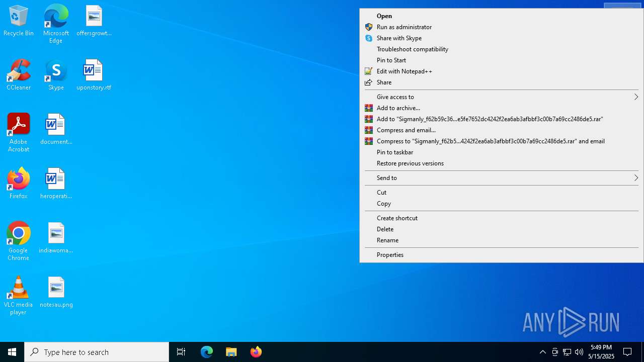
Task: Select the notesau.png image file icon
Action: tap(56, 293)
